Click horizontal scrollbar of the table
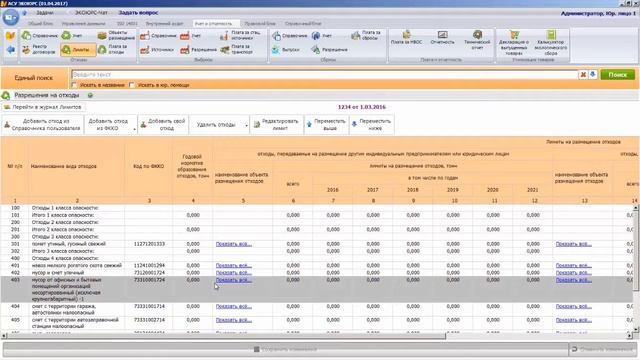640x360 pixels. point(227,336)
